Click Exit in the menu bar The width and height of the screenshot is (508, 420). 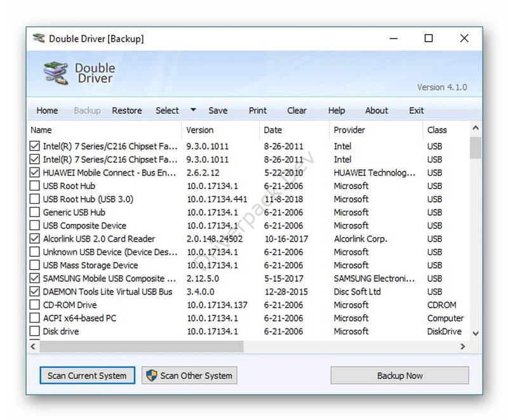point(417,110)
